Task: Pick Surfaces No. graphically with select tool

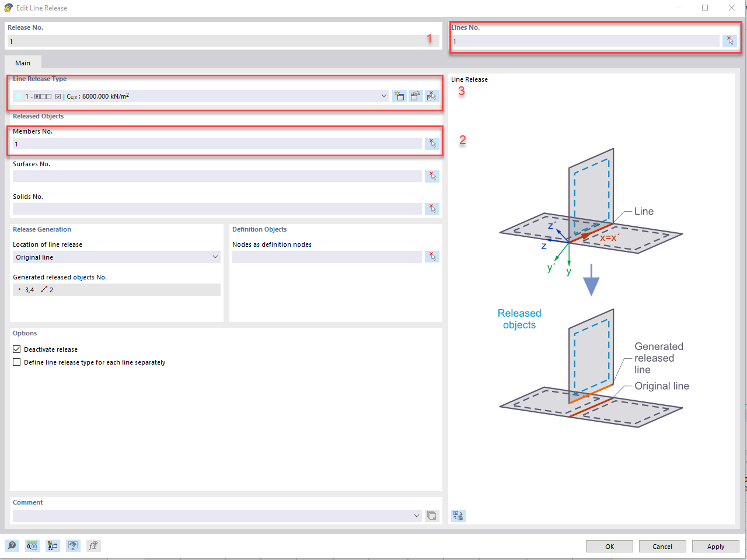Action: tap(432, 176)
